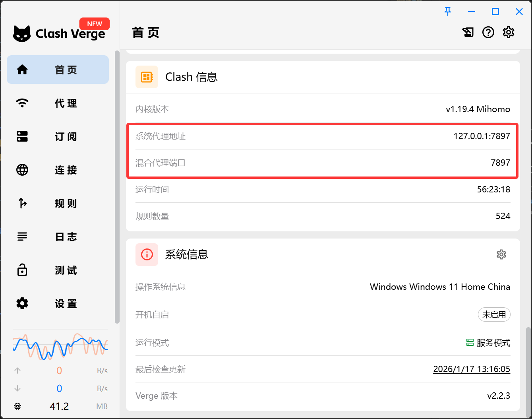532x419 pixels.
Task: Click the NEW badge on Clash Verge
Action: pyautogui.click(x=94, y=23)
